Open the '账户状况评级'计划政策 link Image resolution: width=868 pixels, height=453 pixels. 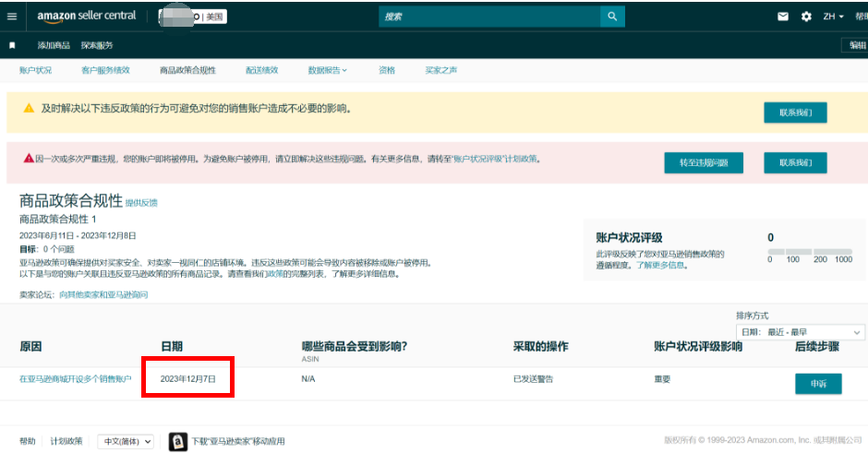coord(495,159)
